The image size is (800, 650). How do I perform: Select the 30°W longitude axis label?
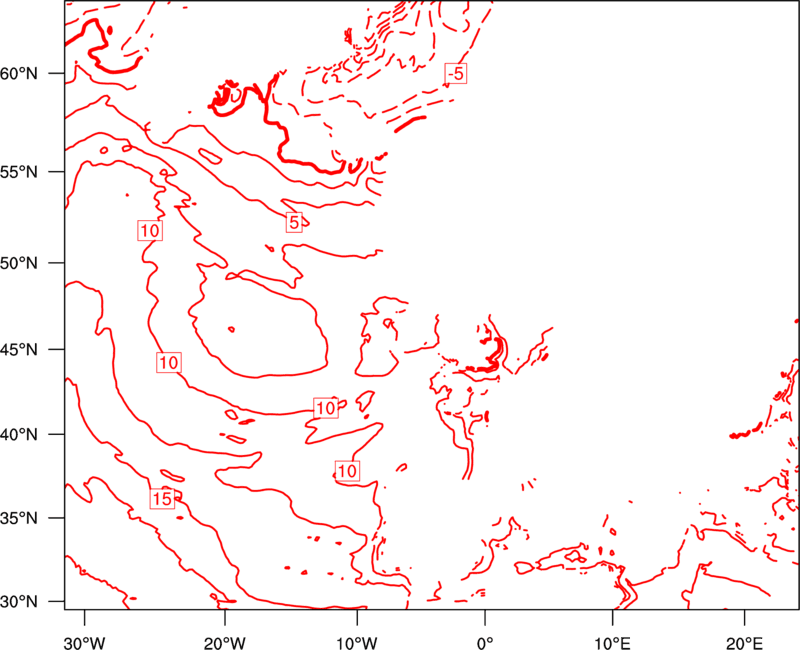click(85, 643)
